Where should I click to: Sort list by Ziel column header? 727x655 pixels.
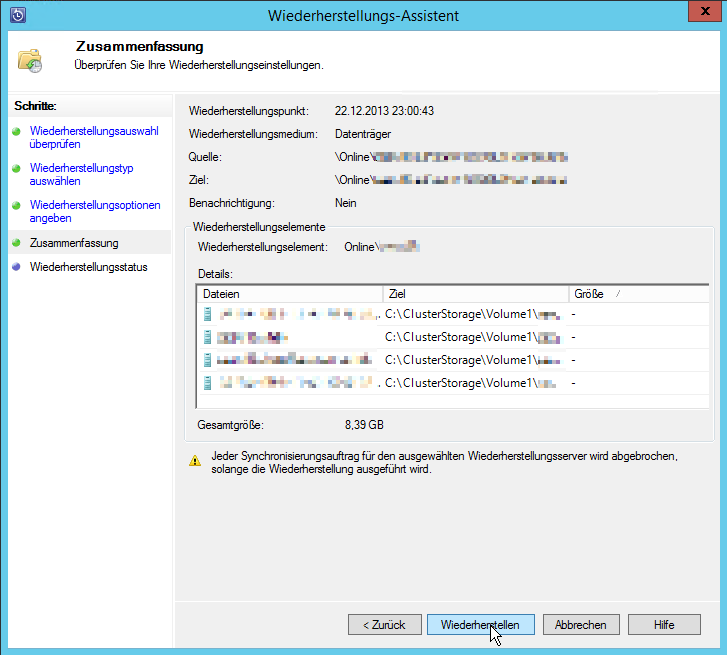pyautogui.click(x=475, y=294)
